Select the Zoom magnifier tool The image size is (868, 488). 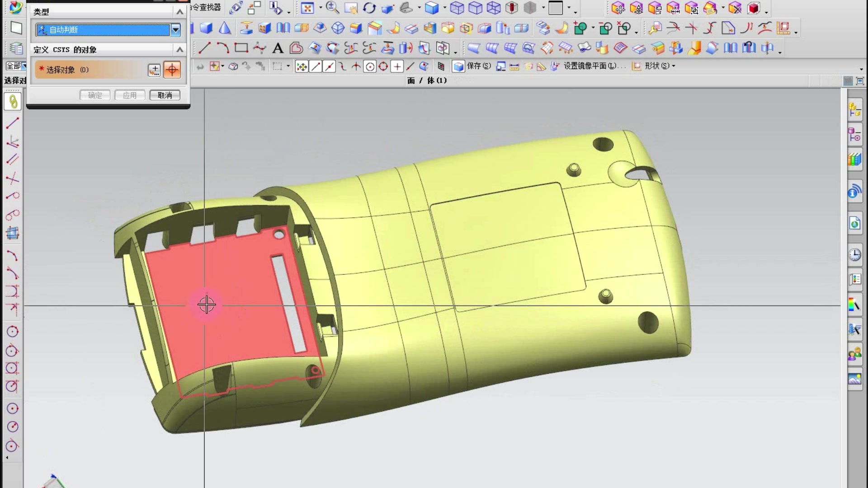tap(332, 8)
